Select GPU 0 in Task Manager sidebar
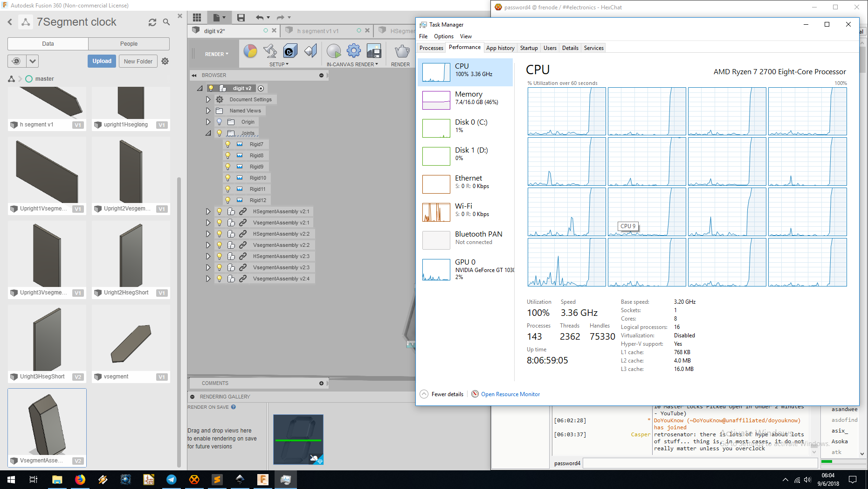Screen dimensions: 868x489 pos(465,270)
